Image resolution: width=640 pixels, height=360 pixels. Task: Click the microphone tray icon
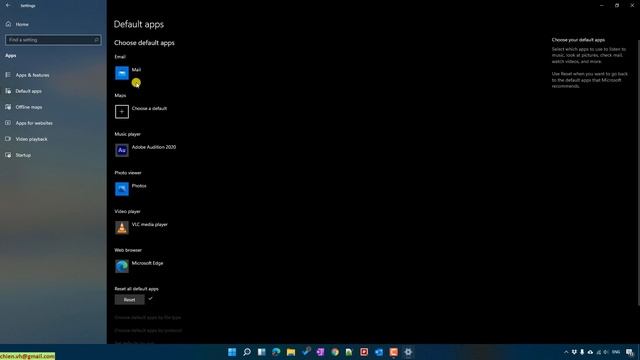582,352
